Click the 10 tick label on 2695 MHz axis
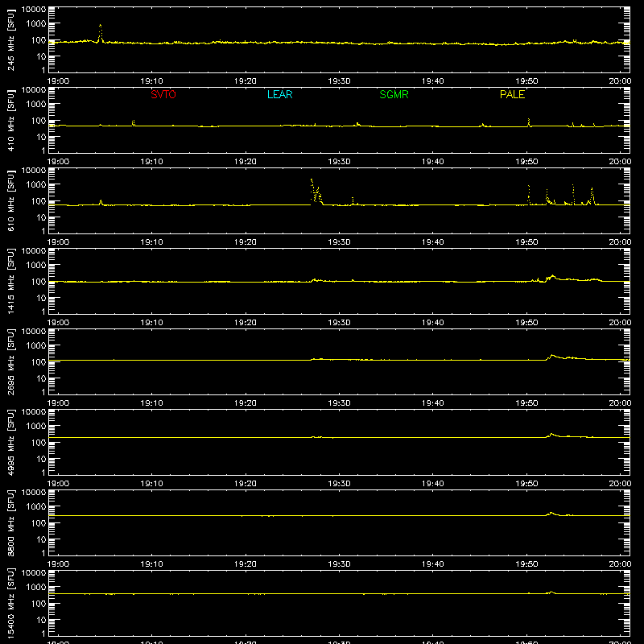Screen dimensions: 644x644 point(41,378)
